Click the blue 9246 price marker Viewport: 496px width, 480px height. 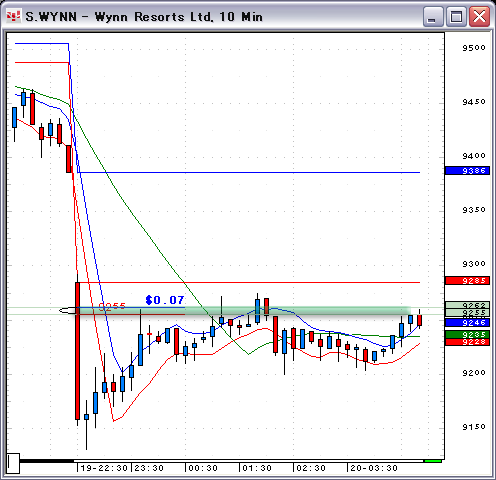467,322
